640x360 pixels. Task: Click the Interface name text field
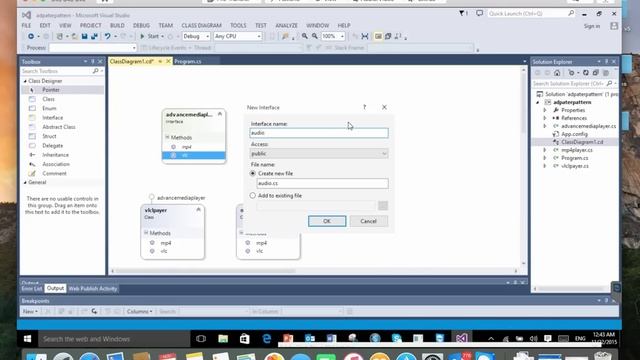pos(319,133)
